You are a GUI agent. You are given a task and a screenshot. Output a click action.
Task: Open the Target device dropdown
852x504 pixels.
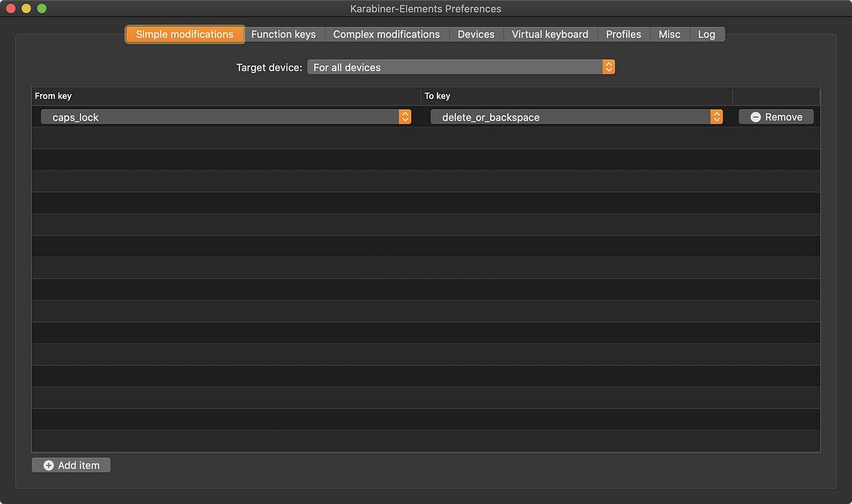(461, 67)
